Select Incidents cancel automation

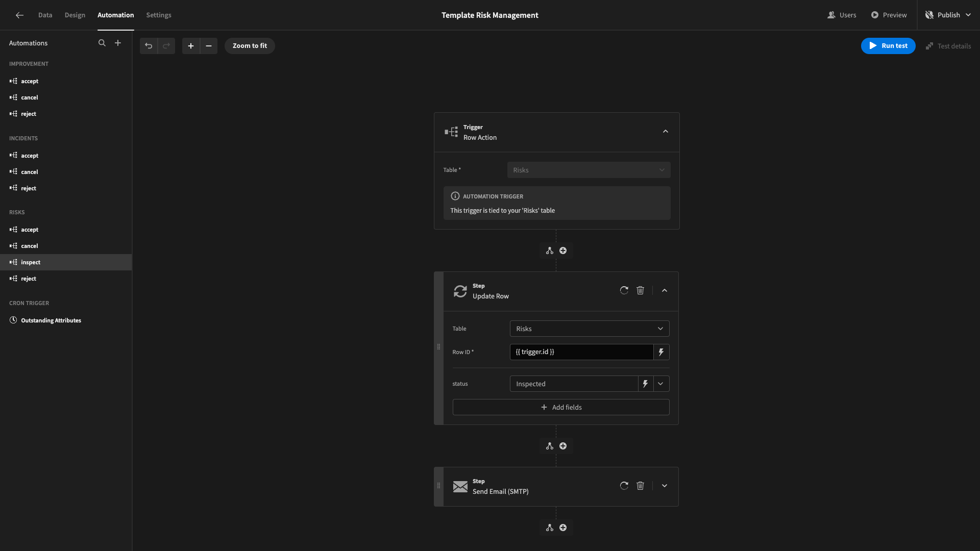(66, 172)
